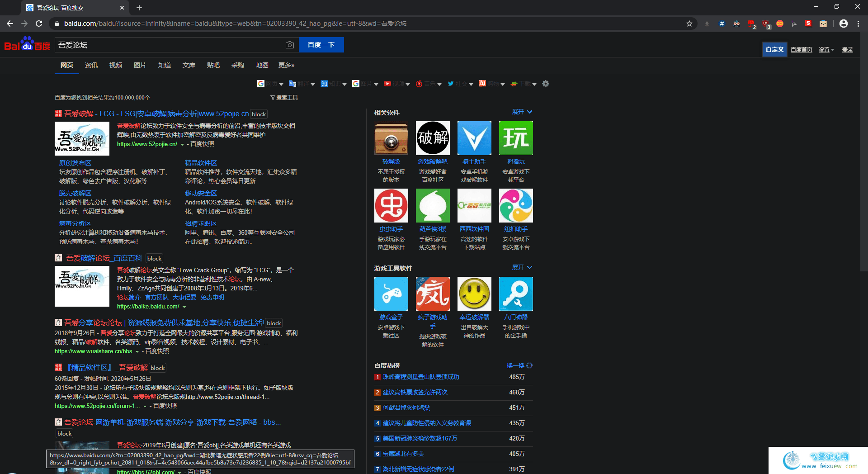Switch to the 知道 tab

click(165, 65)
